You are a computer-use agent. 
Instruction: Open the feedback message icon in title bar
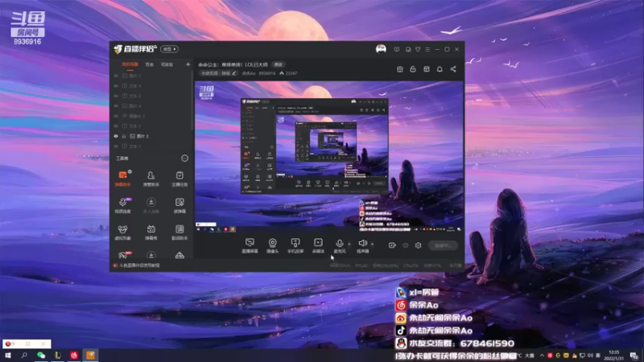[396, 49]
